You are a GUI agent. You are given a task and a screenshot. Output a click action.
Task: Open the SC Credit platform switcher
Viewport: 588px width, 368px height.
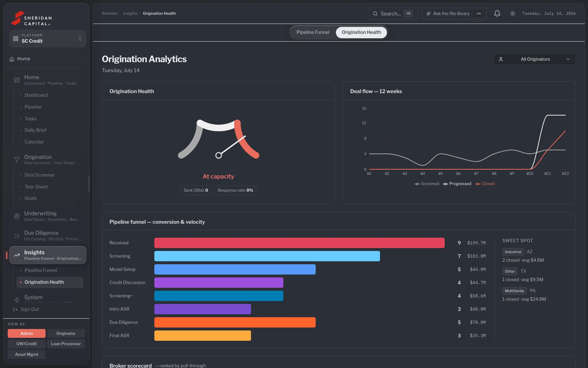pyautogui.click(x=48, y=39)
